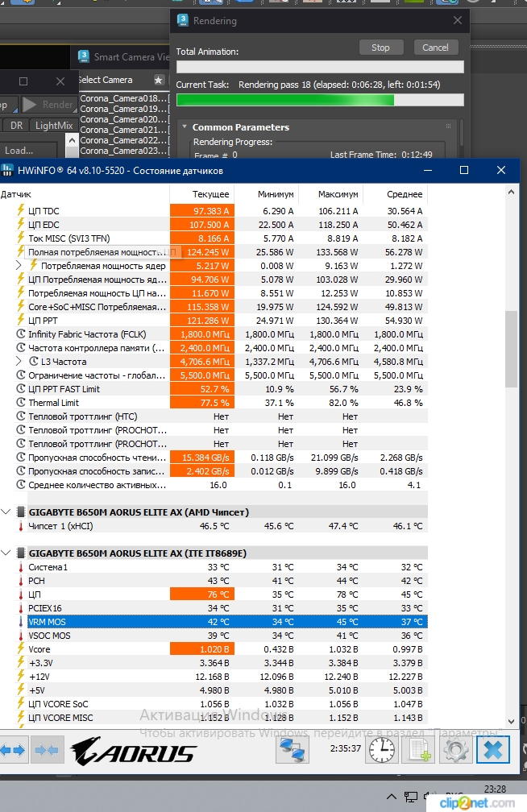Click the HWiNFO scroll down arrow
Viewport: 527px width, 812px height.
tap(511, 722)
